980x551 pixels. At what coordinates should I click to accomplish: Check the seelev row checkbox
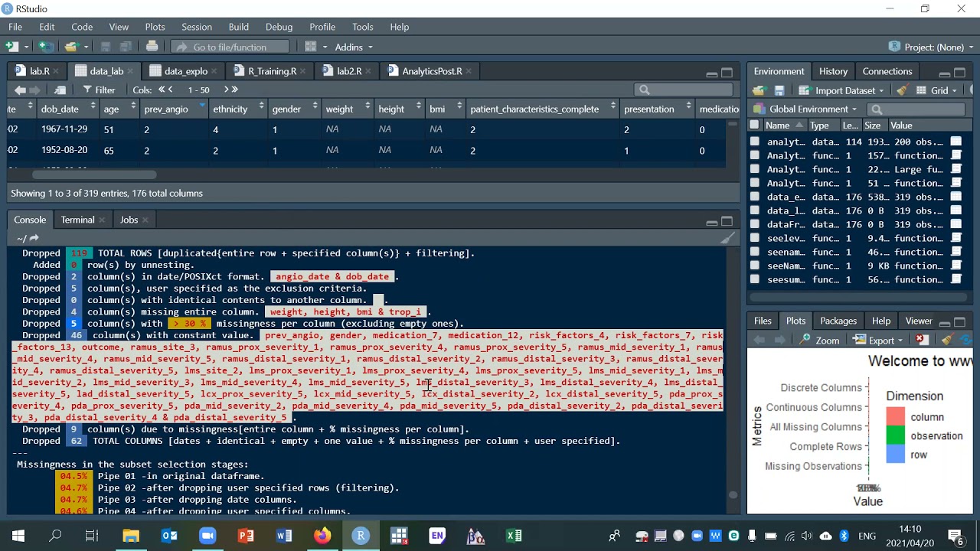coord(755,238)
